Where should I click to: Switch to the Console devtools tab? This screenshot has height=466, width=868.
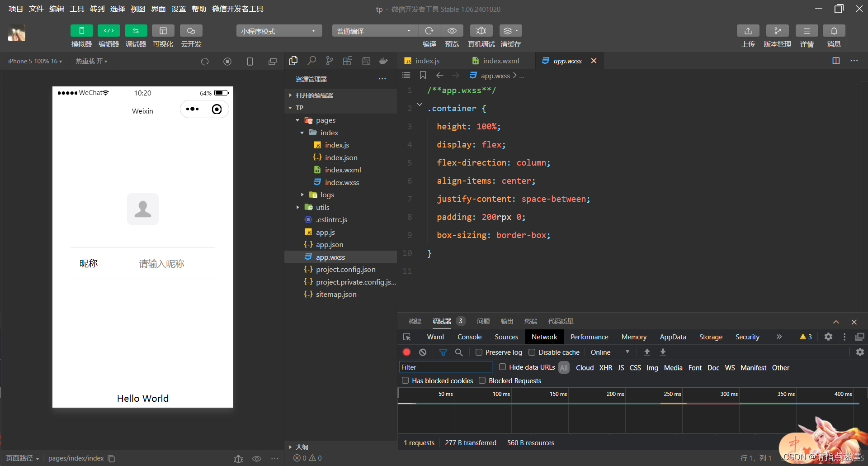[x=469, y=337]
